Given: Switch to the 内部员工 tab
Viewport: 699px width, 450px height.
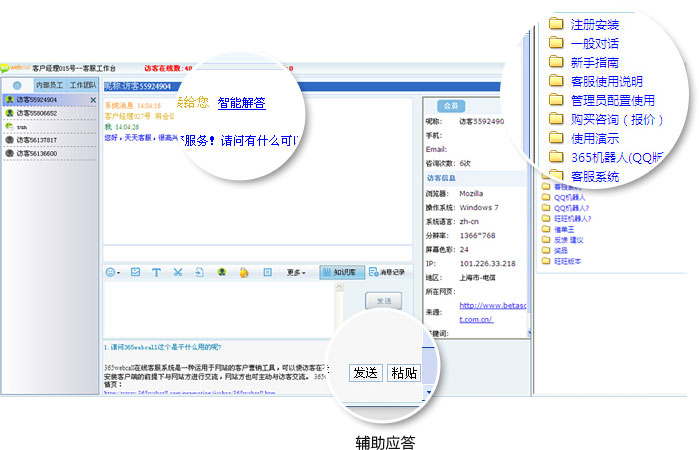Looking at the screenshot, I should [47, 86].
